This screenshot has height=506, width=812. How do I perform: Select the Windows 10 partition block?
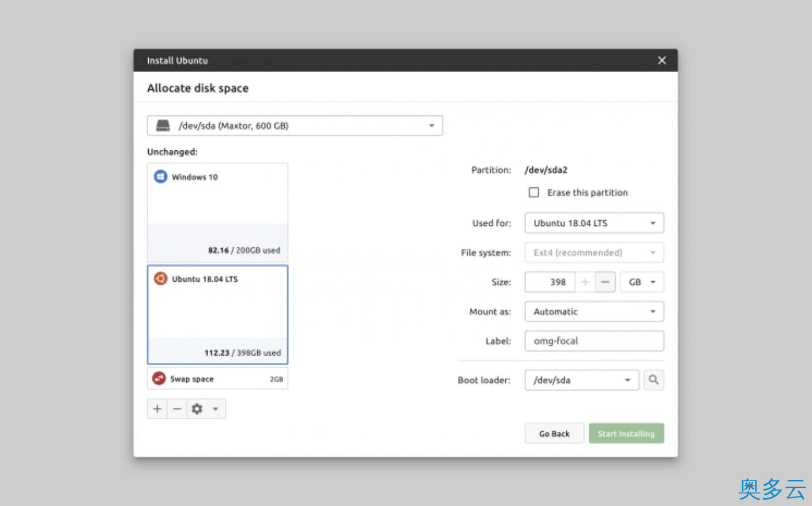point(217,213)
